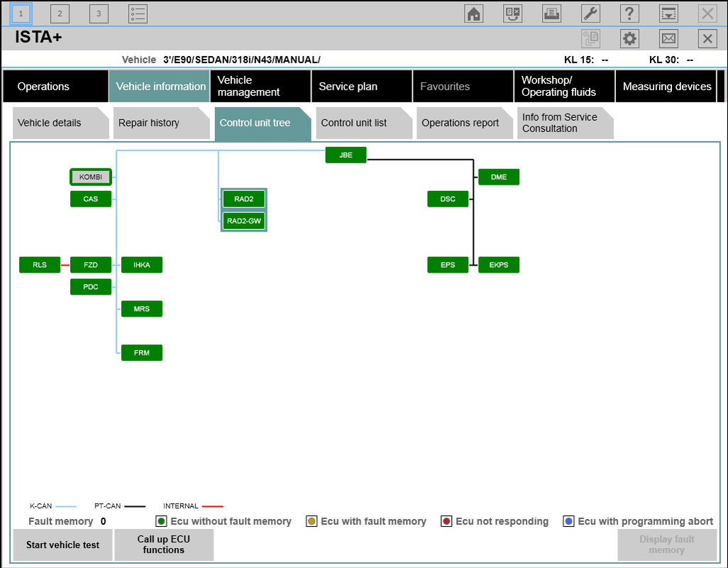Select the IHKA control unit
The image size is (728, 568).
pos(142,265)
